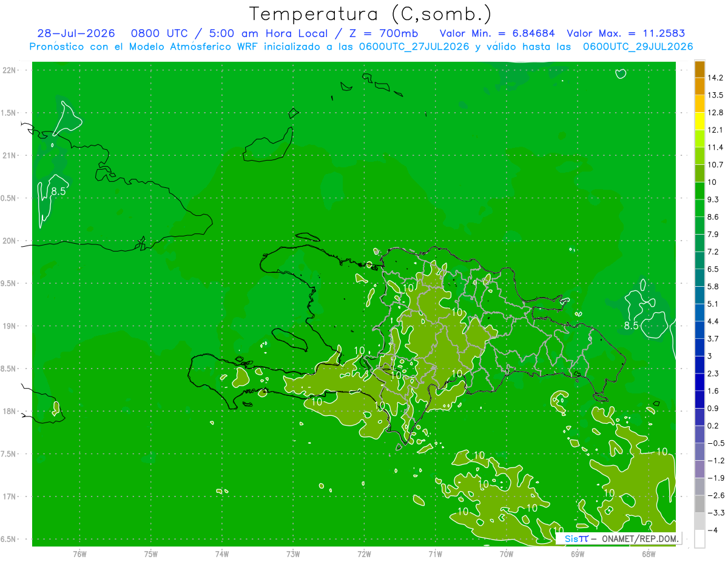728x562 pixels.
Task: Click the "2.3" colorbar label
Action: click(713, 373)
